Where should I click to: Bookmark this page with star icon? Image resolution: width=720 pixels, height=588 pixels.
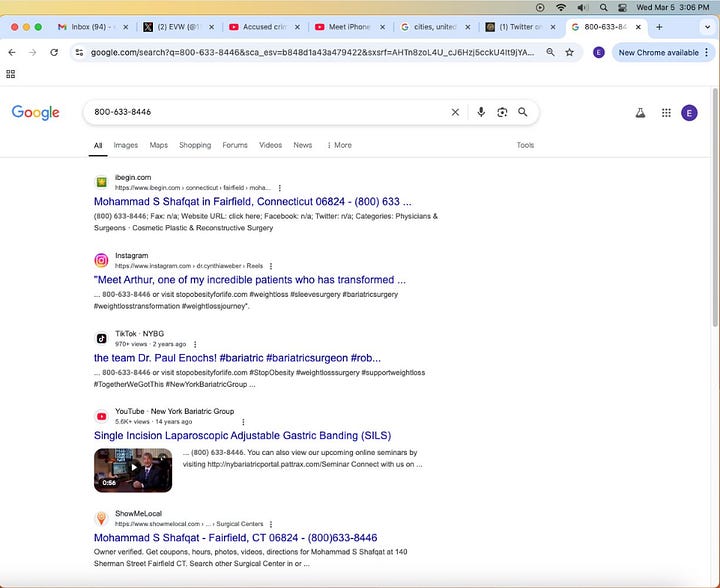pos(569,52)
